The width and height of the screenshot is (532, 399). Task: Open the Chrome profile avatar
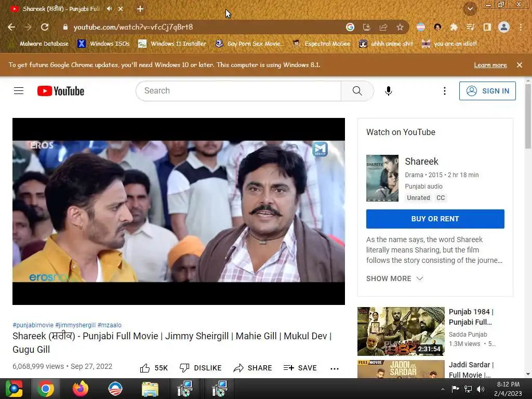coord(504,27)
